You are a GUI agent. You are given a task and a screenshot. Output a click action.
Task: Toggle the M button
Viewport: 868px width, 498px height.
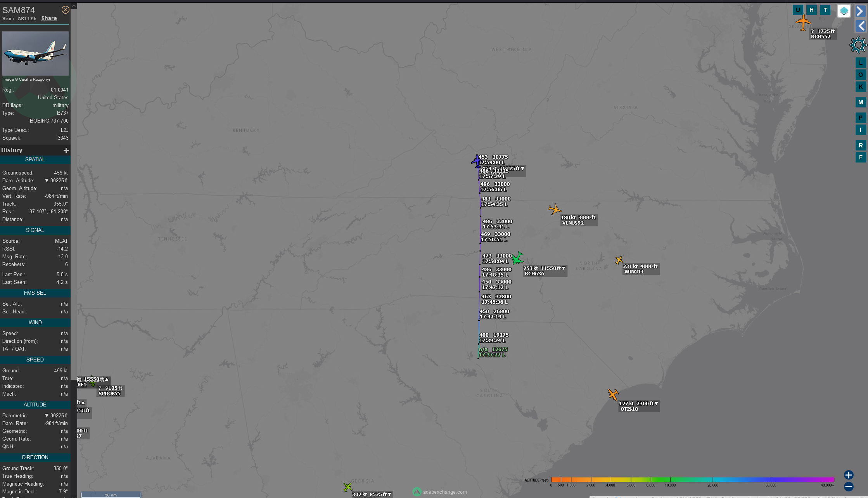pyautogui.click(x=861, y=102)
